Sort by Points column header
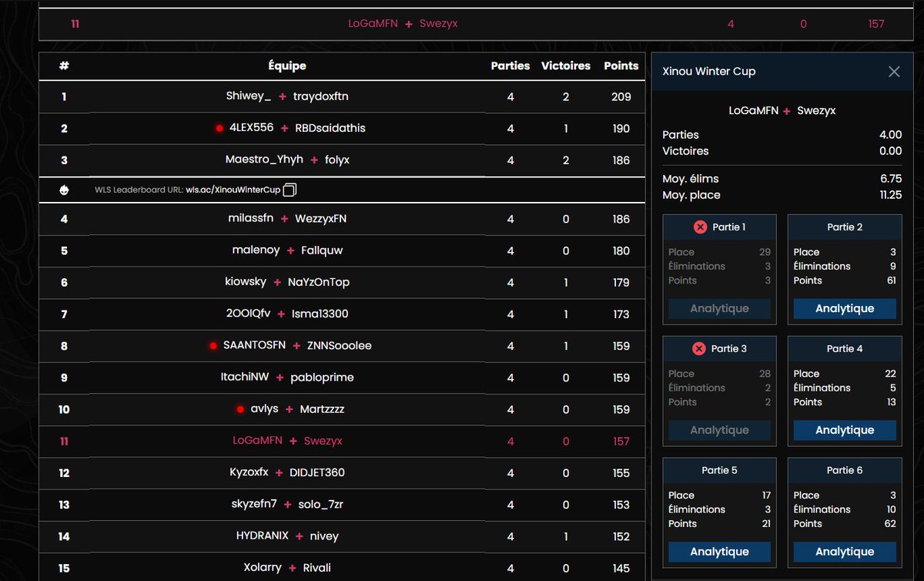 point(621,66)
